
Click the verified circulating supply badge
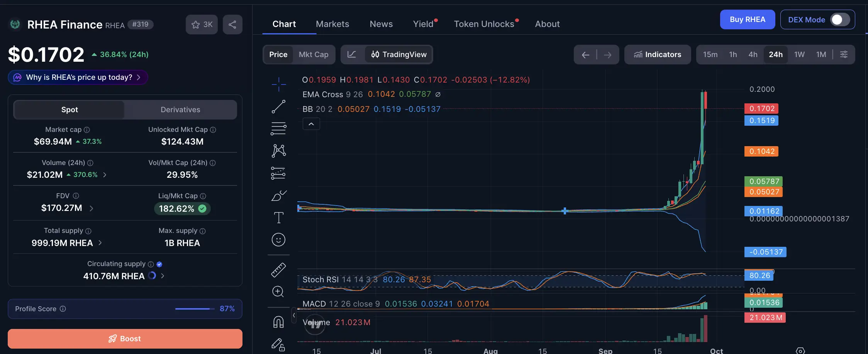(x=159, y=265)
